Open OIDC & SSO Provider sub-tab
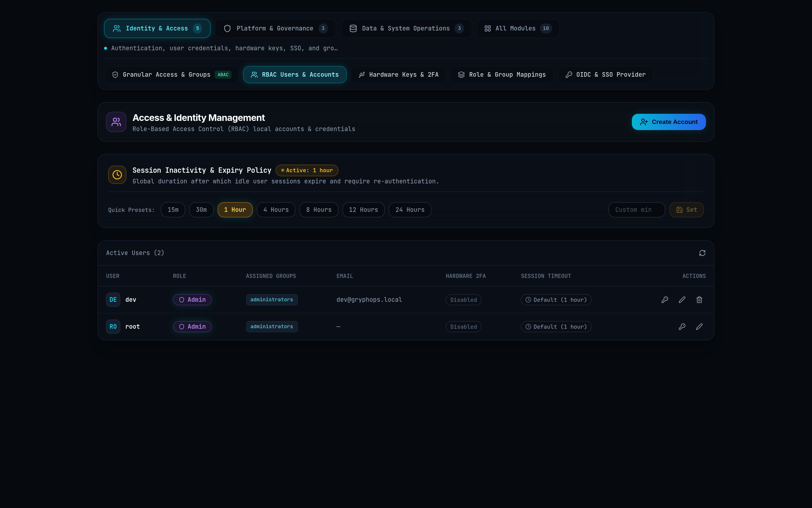 (x=605, y=75)
